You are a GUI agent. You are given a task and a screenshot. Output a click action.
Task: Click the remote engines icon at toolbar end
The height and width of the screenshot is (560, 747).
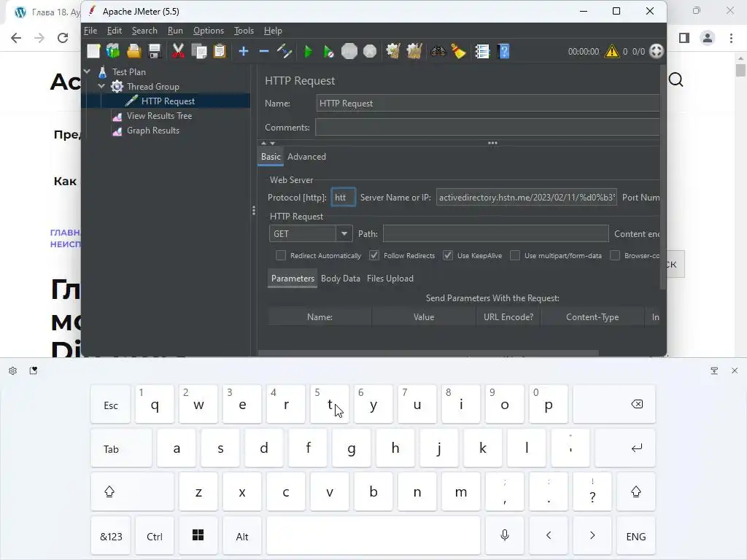(657, 51)
